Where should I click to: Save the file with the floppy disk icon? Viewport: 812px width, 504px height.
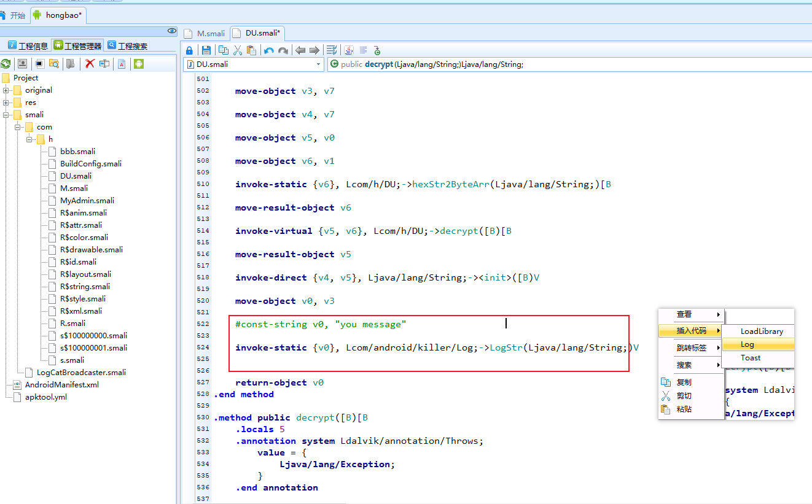[206, 50]
